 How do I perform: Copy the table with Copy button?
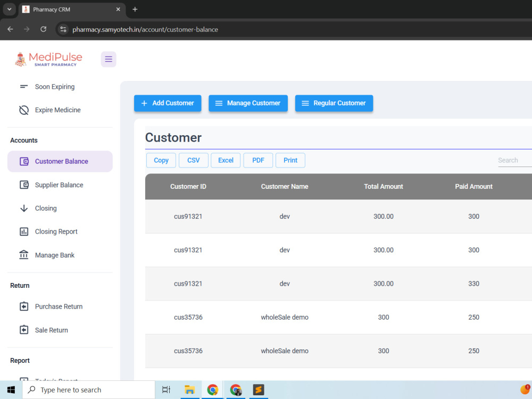161,160
